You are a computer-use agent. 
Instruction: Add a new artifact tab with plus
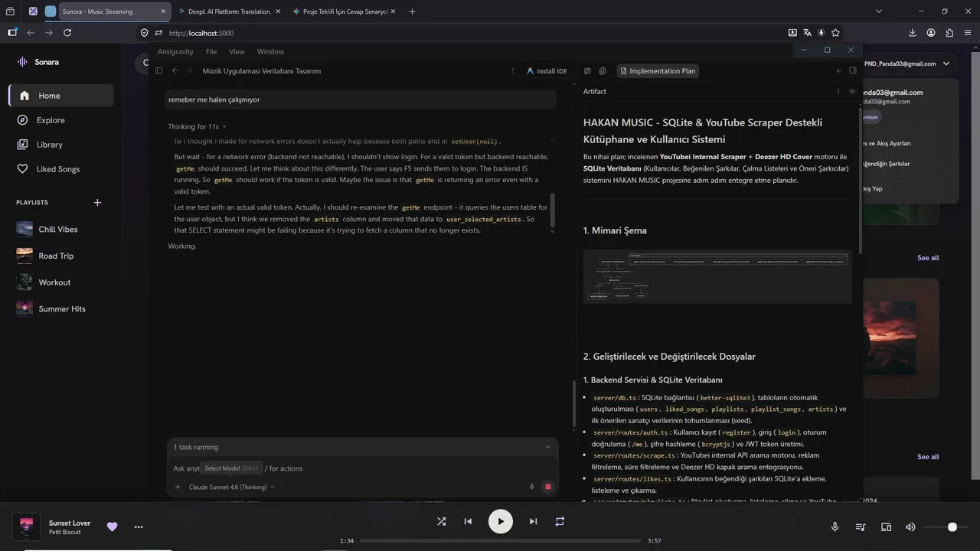pos(838,71)
